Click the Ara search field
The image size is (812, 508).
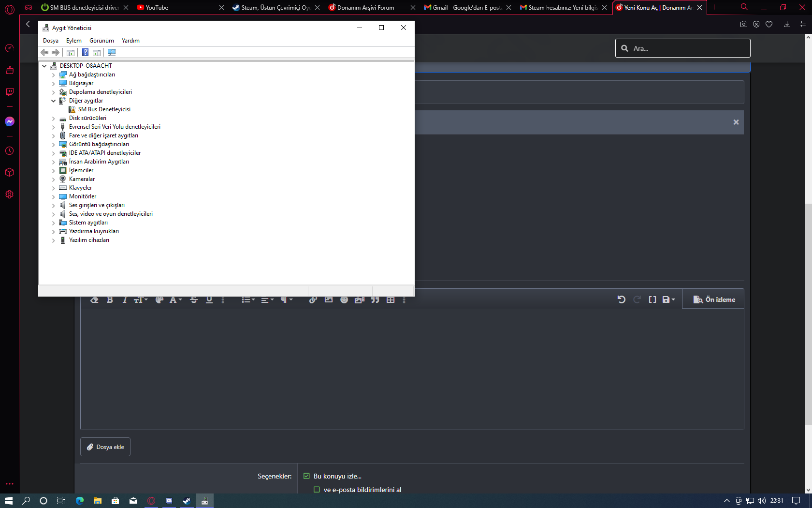682,48
